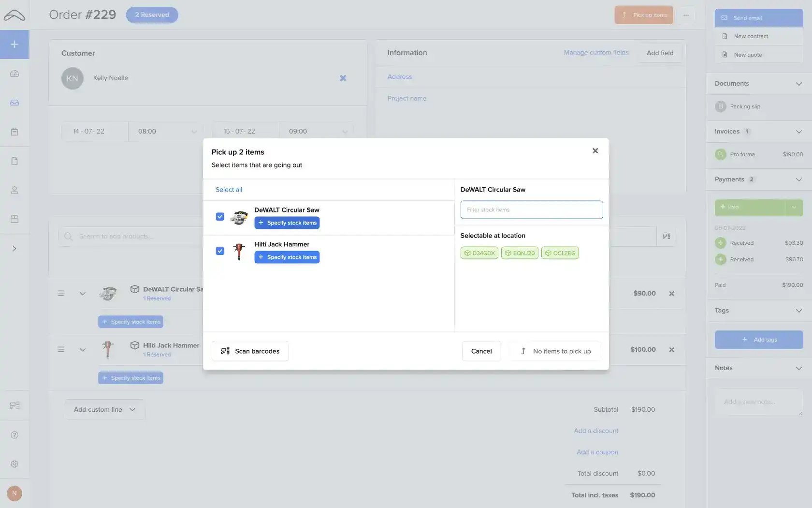Open products via the box sidebar icon
Image resolution: width=812 pixels, height=508 pixels.
point(14,219)
